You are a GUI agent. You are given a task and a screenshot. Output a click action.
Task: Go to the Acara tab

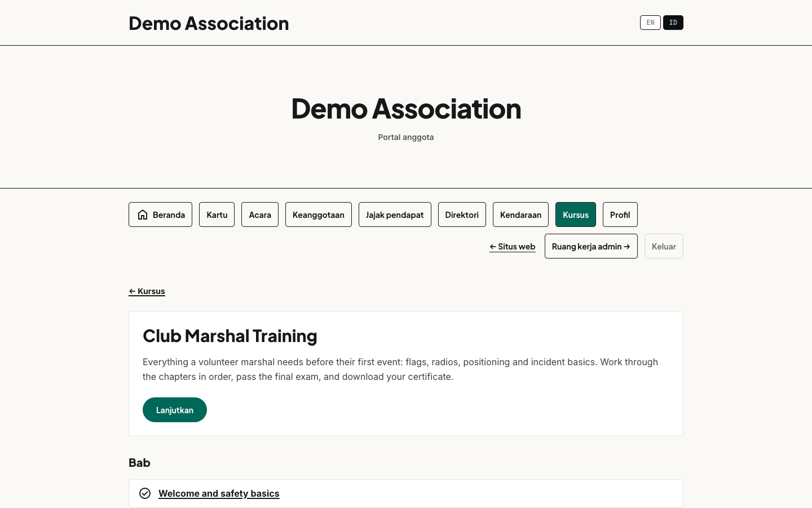[260, 214]
